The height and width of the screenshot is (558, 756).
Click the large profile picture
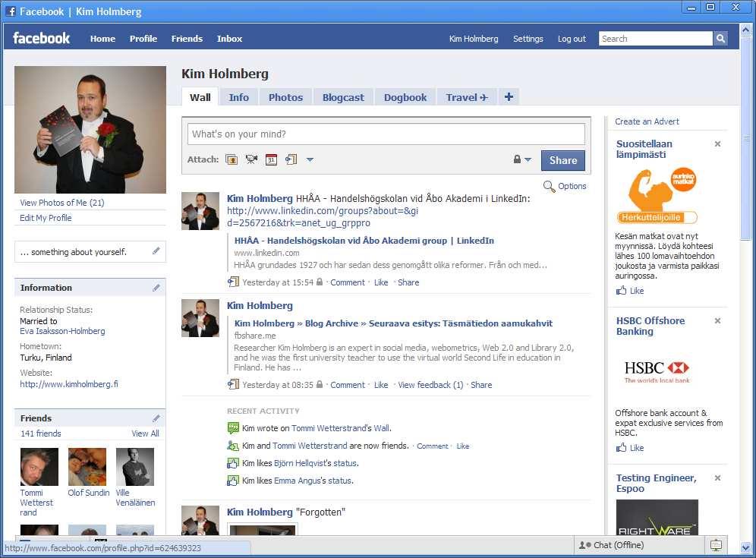[90, 130]
